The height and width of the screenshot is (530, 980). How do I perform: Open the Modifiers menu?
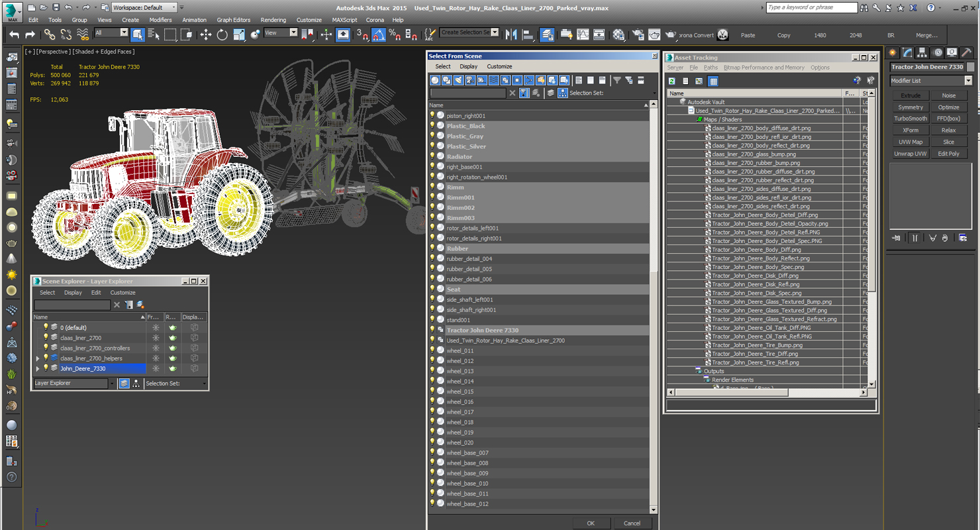(160, 20)
